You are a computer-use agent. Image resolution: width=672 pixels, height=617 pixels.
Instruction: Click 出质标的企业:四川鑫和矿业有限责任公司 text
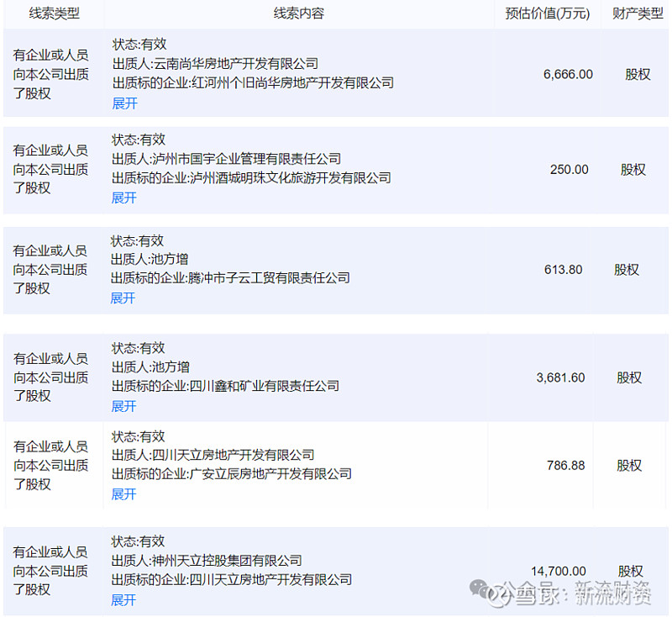pyautogui.click(x=225, y=387)
